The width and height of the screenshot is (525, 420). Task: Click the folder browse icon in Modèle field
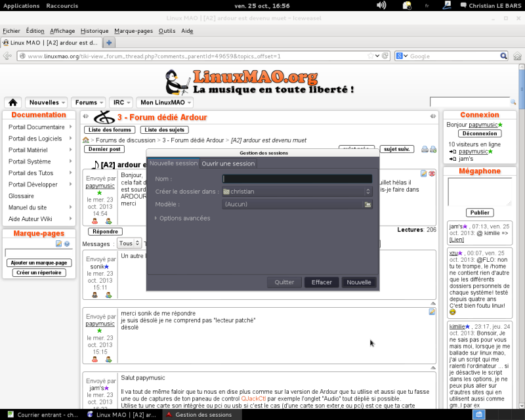(x=367, y=204)
